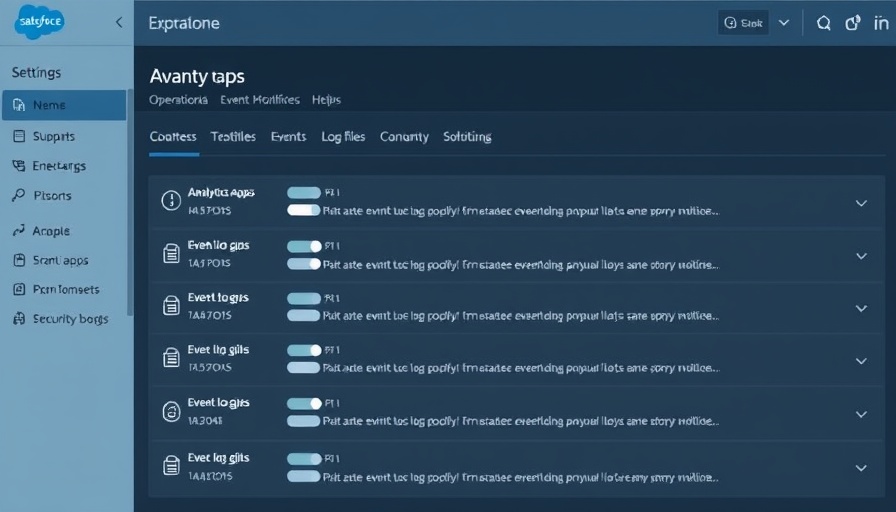Click the search magnifier icon in header
The height and width of the screenshot is (512, 896).
823,23
